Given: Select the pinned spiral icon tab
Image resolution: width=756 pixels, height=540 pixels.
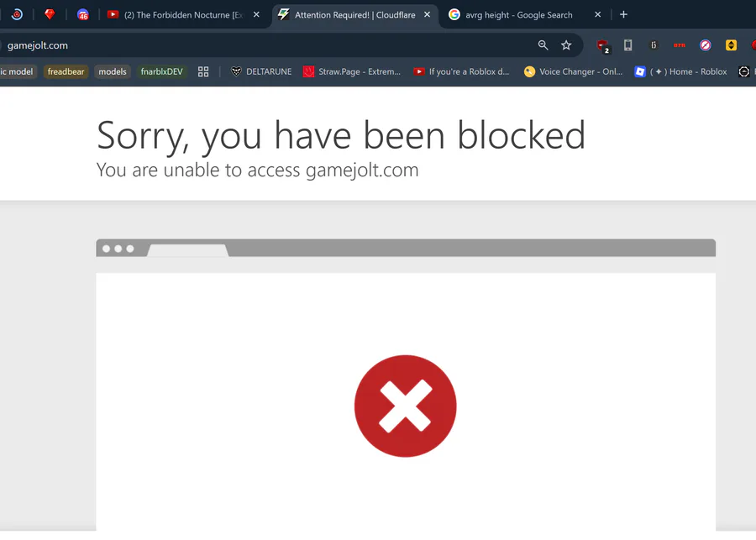Looking at the screenshot, I should (x=17, y=14).
